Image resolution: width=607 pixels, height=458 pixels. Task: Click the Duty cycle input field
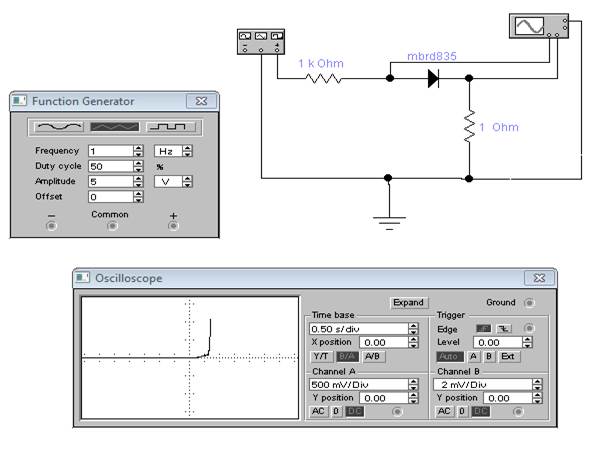pos(111,166)
